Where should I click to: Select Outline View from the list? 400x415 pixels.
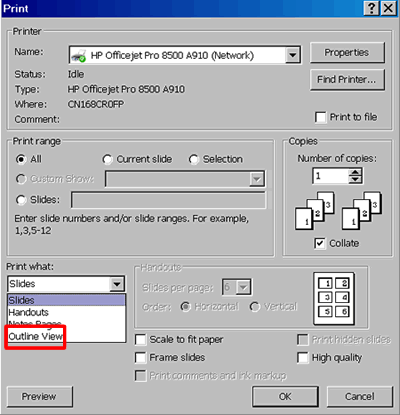pyautogui.click(x=36, y=337)
